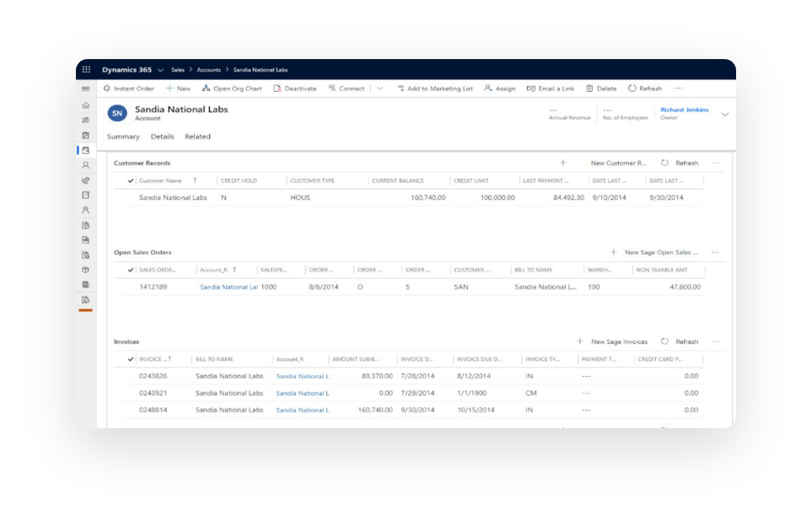Viewport: 812px width, 521px height.
Task: Open the Contacts person icon in sidebar
Action: click(x=86, y=165)
